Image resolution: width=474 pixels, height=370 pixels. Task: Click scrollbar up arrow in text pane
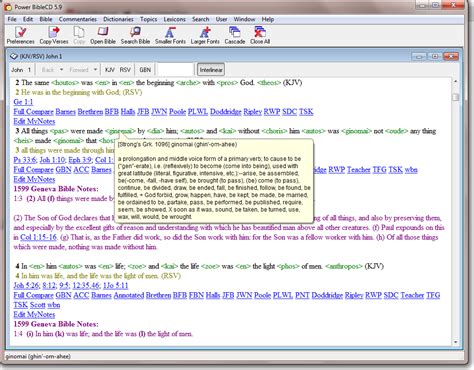click(455, 82)
